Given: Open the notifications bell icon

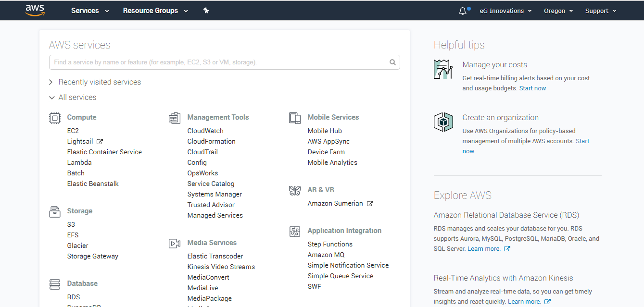Looking at the screenshot, I should coord(463,11).
